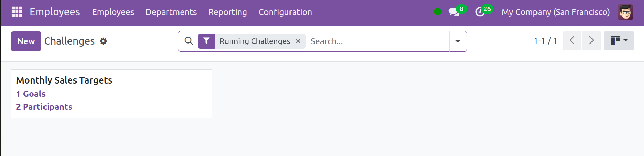This screenshot has width=644, height=156.
Task: Open the Departments menu
Action: 171,12
